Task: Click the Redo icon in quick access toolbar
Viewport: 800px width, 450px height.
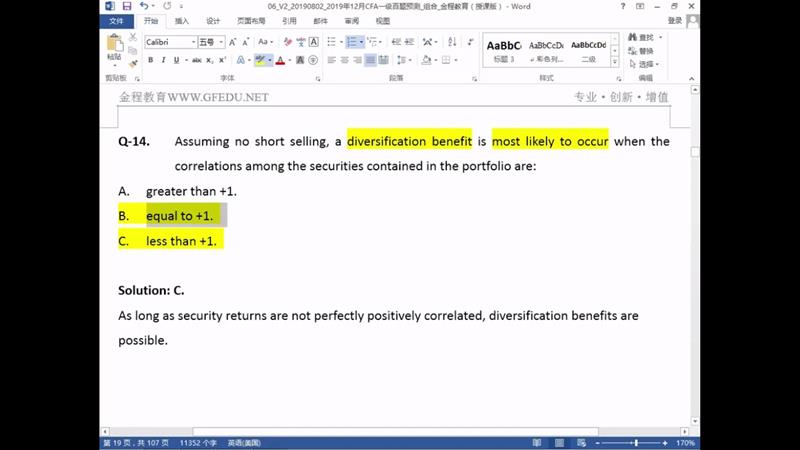Action: click(x=167, y=6)
